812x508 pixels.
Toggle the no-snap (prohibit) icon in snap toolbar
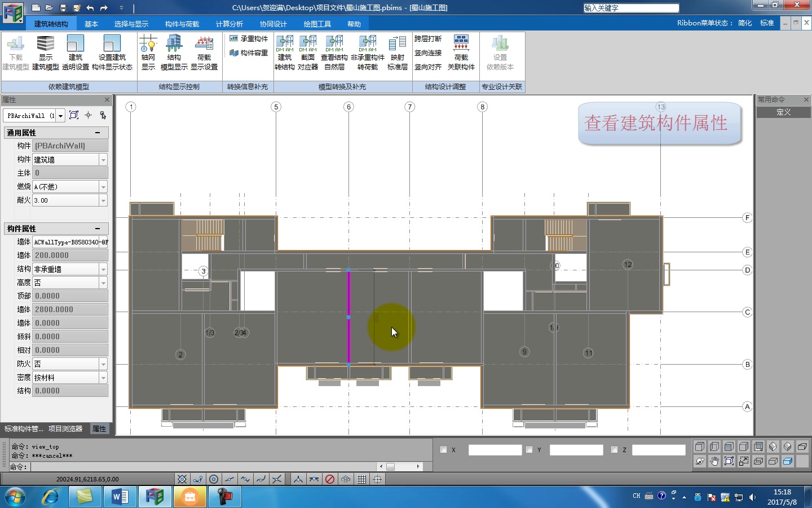coord(330,479)
